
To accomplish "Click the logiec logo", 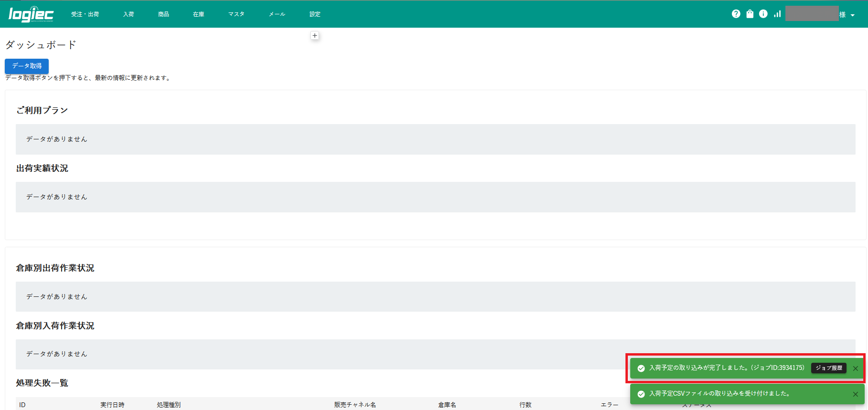I will 31,14.
